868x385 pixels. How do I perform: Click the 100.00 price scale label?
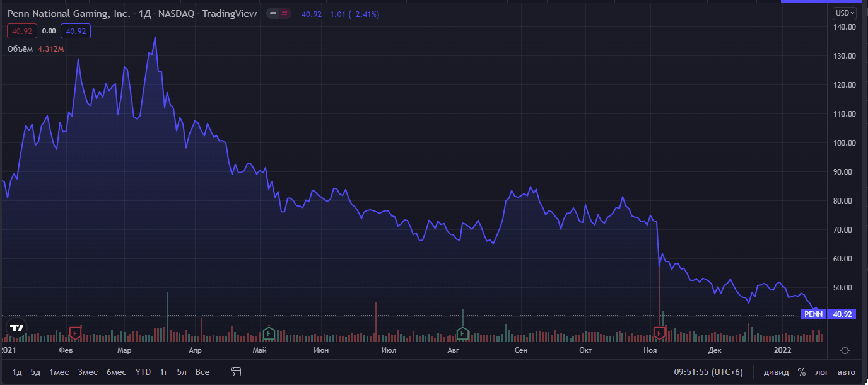(x=844, y=143)
